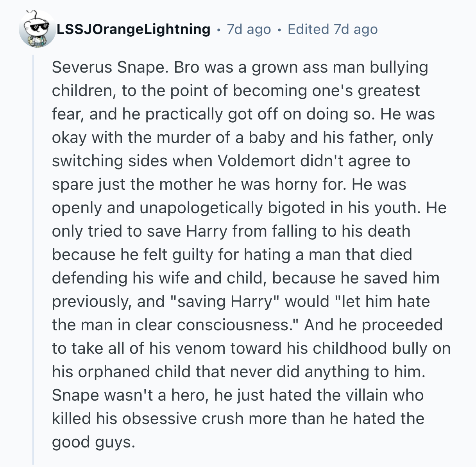This screenshot has width=476, height=467.
Task: Click the LSSJOrangeLightning user avatar
Action: [x=37, y=29]
